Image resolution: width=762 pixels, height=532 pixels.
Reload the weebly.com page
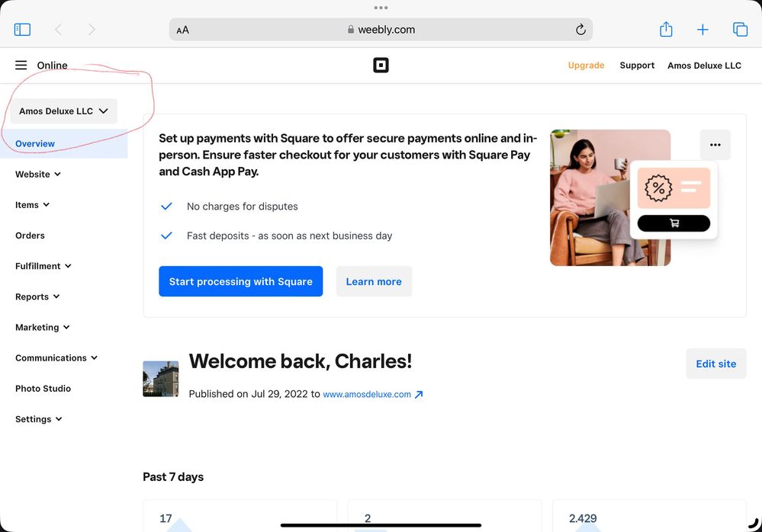pyautogui.click(x=580, y=30)
